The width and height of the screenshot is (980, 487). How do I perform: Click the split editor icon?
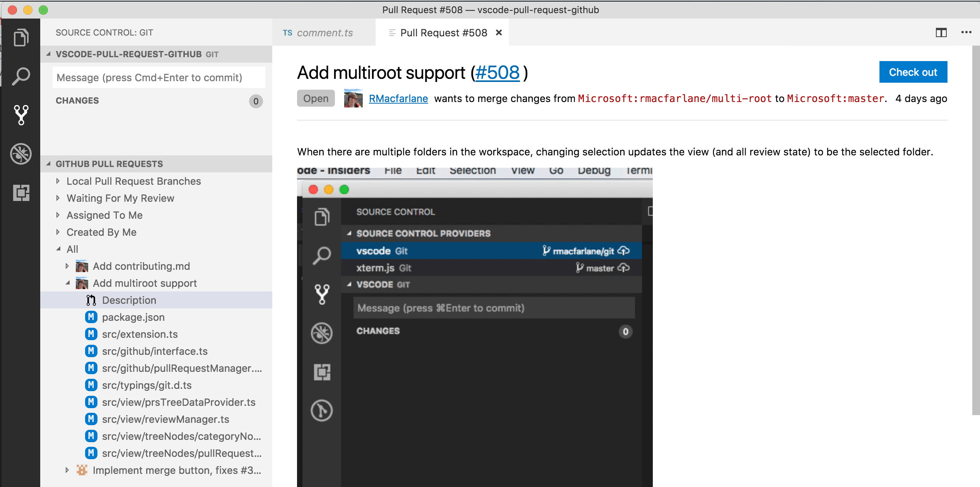(941, 32)
